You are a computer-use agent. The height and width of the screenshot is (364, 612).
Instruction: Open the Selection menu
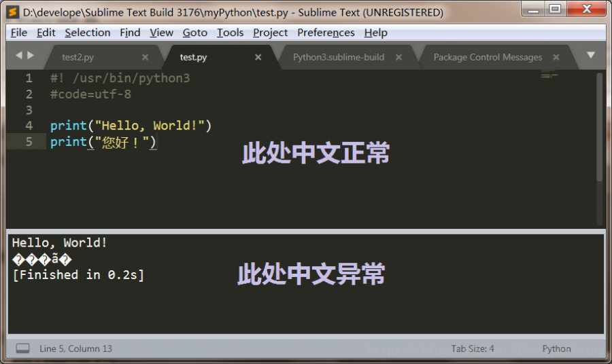coord(88,33)
